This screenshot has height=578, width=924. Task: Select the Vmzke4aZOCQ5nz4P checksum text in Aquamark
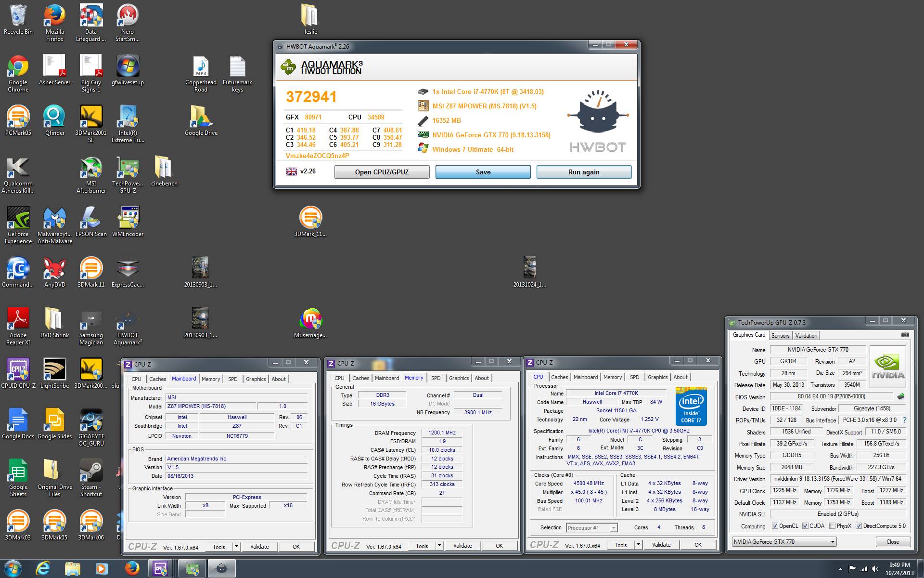click(x=317, y=156)
